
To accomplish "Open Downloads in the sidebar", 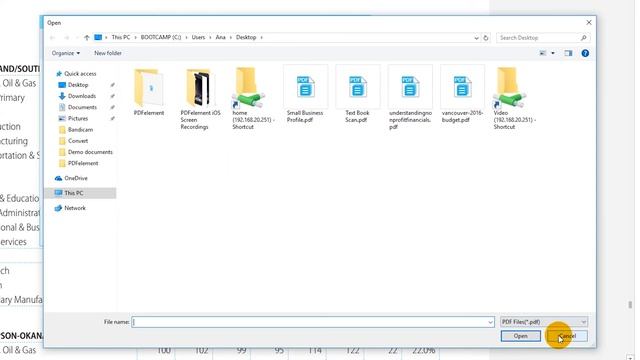I will click(82, 96).
